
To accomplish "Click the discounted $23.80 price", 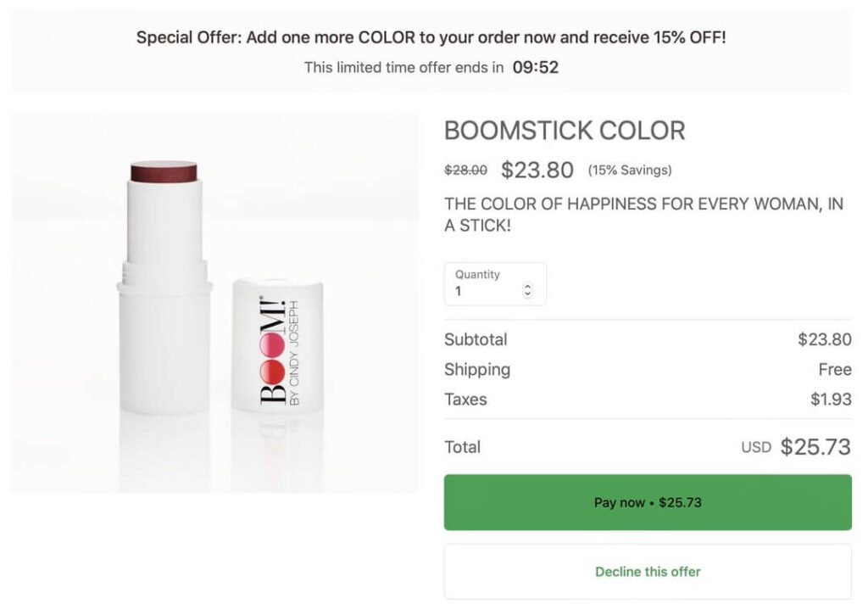I will [537, 170].
